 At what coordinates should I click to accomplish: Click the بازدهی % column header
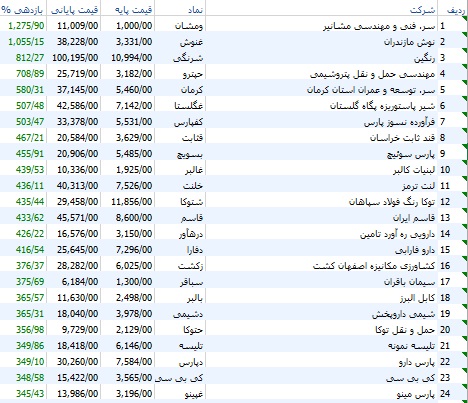pos(22,10)
